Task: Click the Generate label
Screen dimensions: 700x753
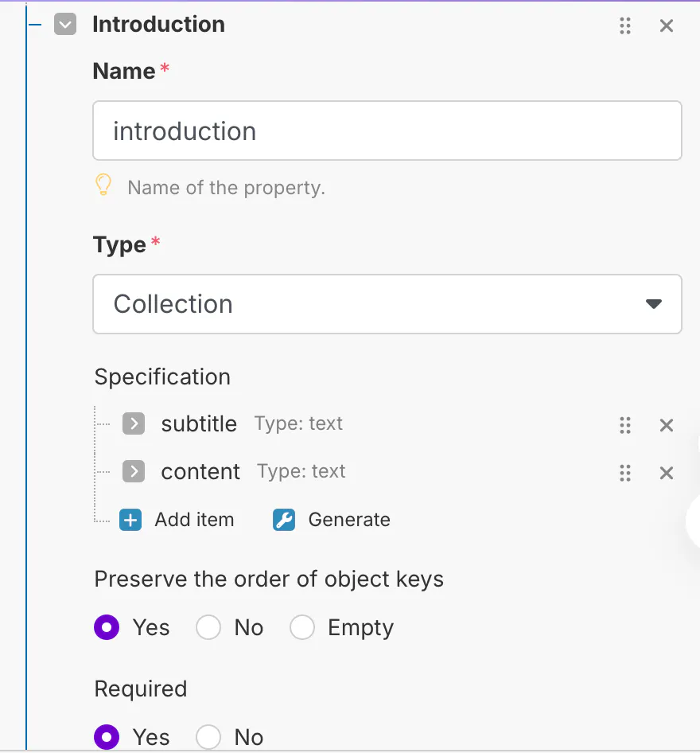Action: pos(349,520)
